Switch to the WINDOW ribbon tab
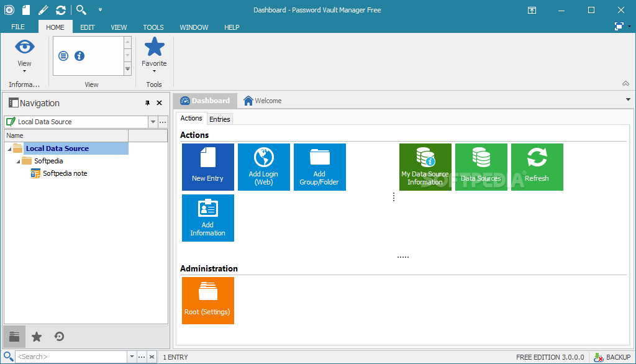The width and height of the screenshot is (636, 364). pyautogui.click(x=194, y=27)
